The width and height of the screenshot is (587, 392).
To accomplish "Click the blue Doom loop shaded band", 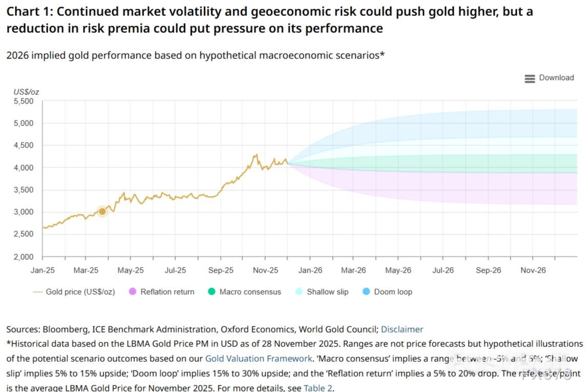I will tap(487, 123).
